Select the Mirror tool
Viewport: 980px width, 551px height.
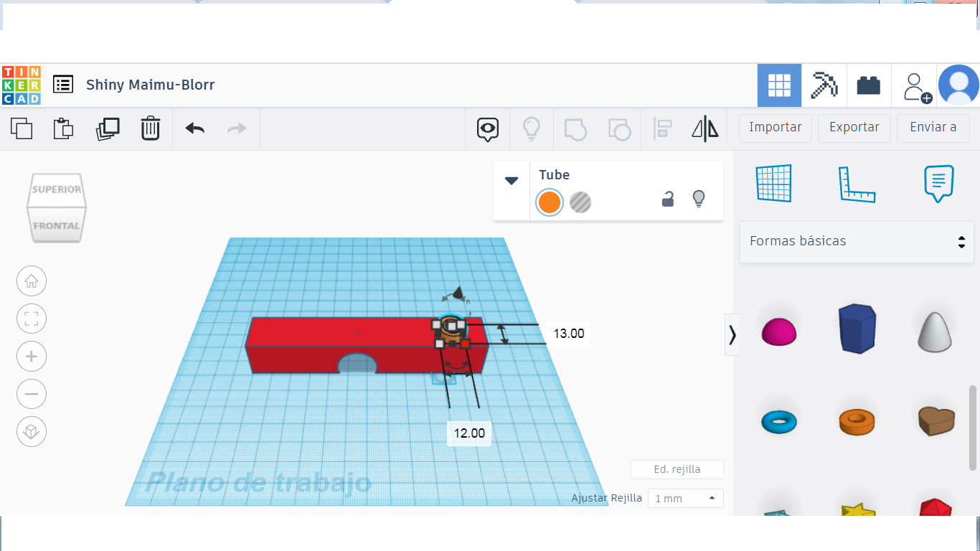tap(705, 129)
